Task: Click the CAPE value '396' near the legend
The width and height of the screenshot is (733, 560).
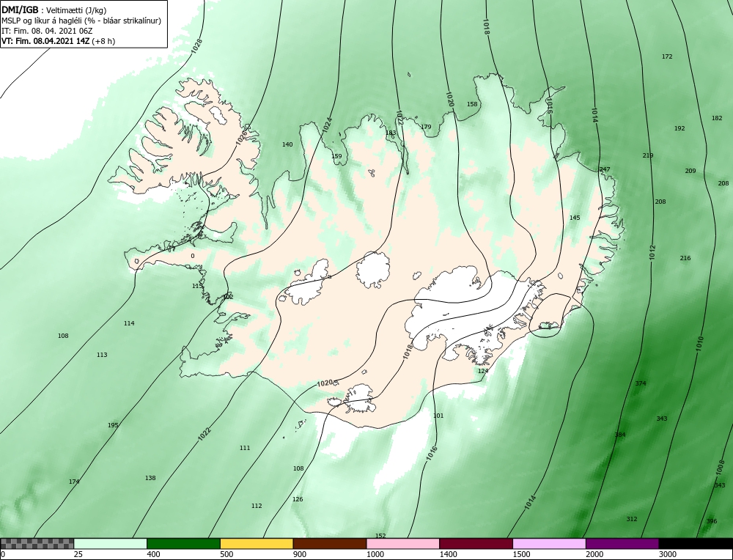Action: (x=712, y=521)
